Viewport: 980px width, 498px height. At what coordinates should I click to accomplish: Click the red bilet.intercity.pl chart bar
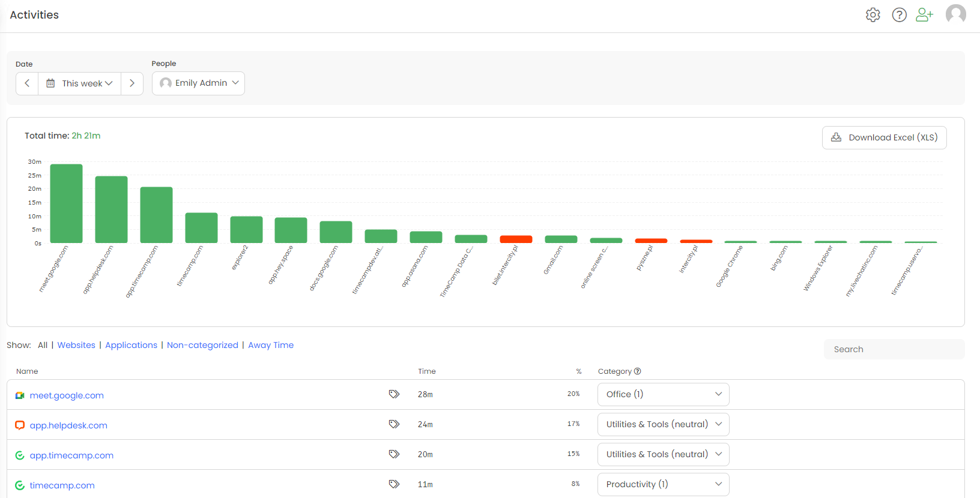click(x=516, y=239)
